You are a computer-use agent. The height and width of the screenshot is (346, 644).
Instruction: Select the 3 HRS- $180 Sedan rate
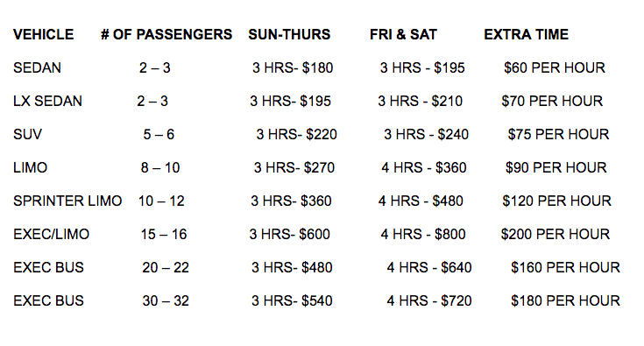[293, 67]
